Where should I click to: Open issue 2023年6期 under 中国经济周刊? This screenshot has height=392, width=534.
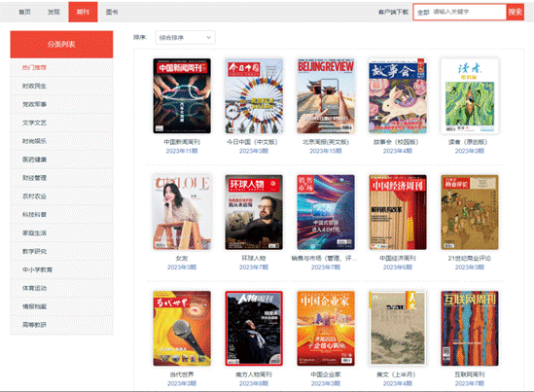pos(398,267)
